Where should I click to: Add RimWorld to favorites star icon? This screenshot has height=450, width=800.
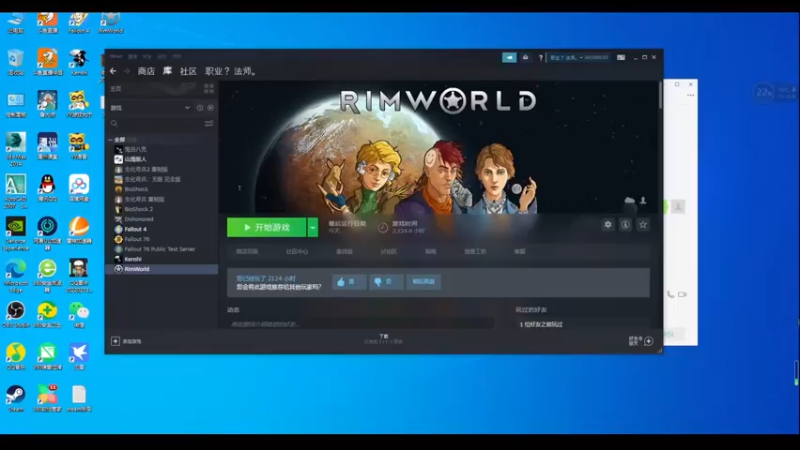coord(643,224)
